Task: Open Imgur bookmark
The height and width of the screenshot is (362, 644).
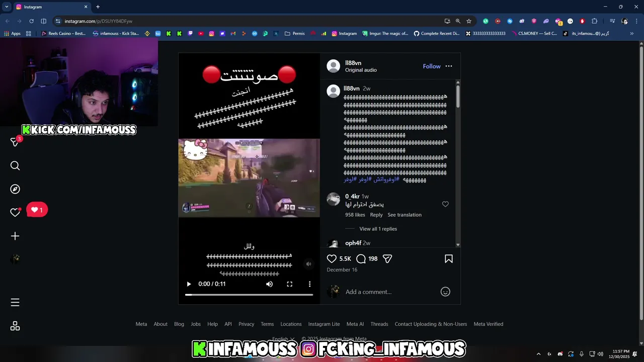Action: [x=385, y=34]
